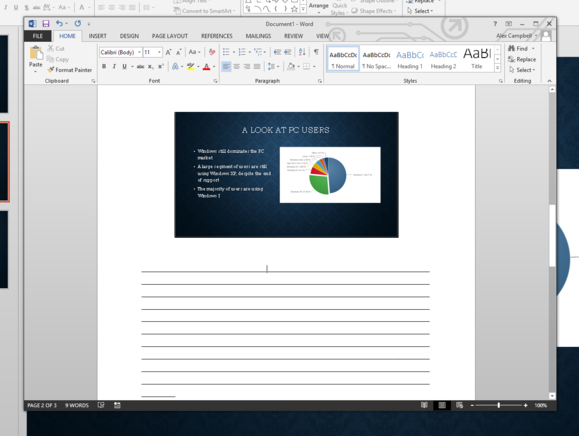Undo the last action in Word

[x=59, y=24]
